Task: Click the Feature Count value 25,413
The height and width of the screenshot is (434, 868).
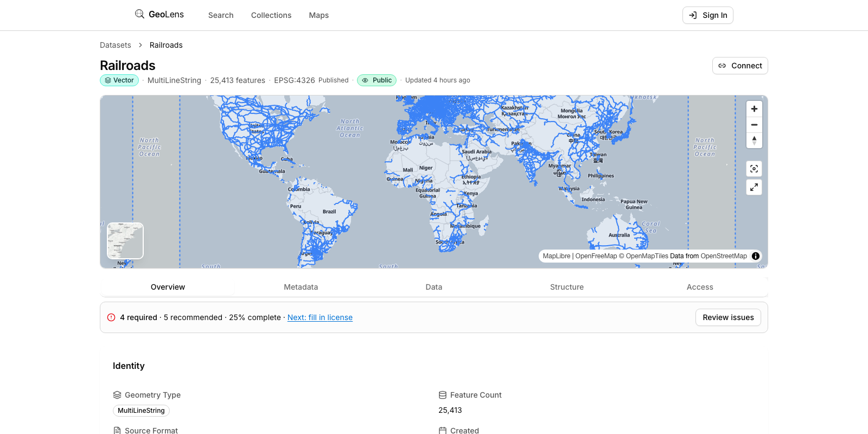Action: tap(450, 410)
